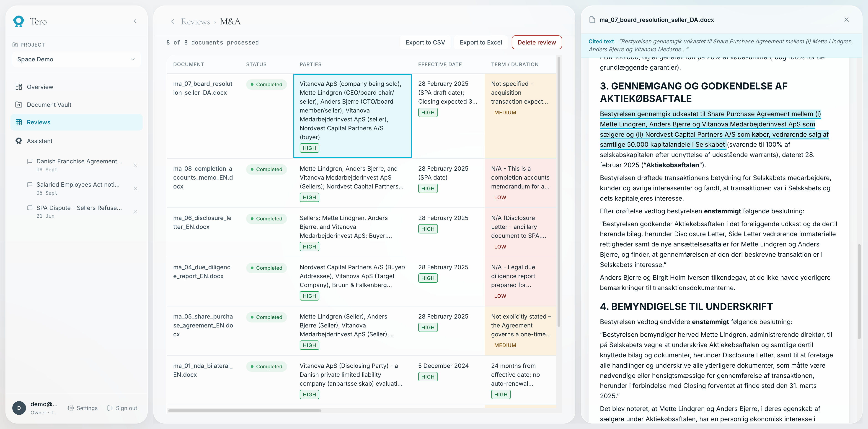This screenshot has height=429, width=868.
Task: Export the review to CSV
Action: click(425, 42)
